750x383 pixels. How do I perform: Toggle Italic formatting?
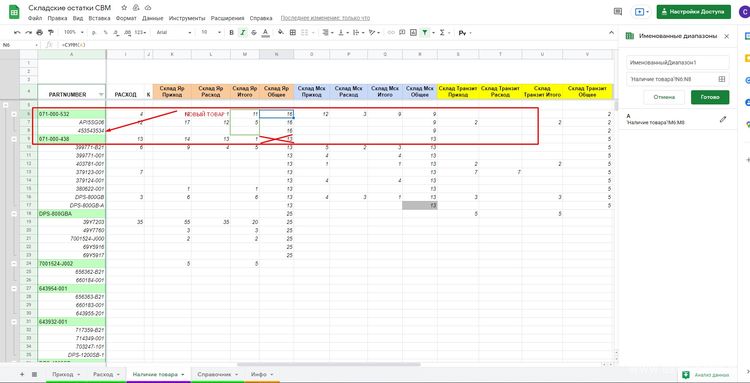click(x=243, y=33)
